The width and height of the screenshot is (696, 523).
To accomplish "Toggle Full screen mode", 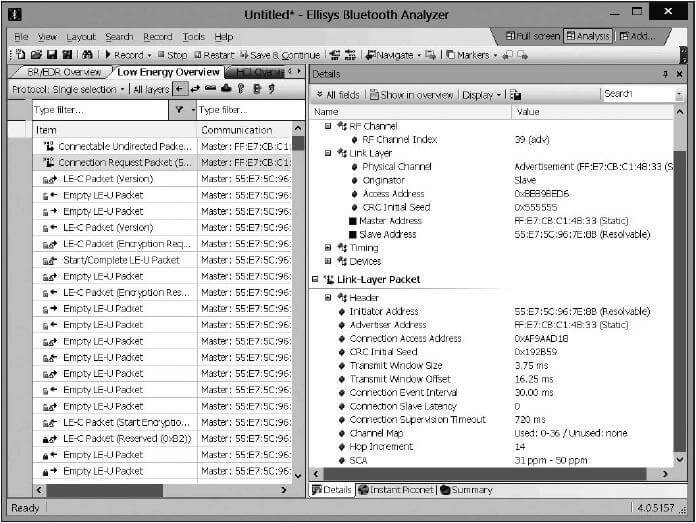I will pos(529,36).
